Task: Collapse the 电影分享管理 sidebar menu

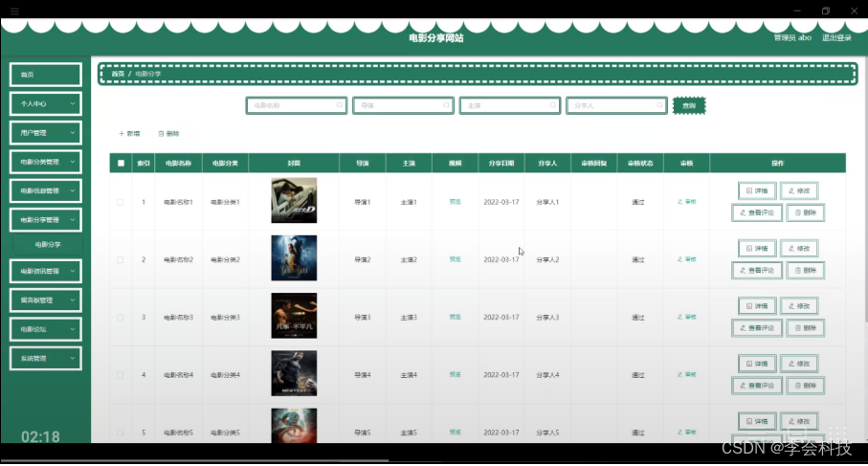Action: coord(45,220)
